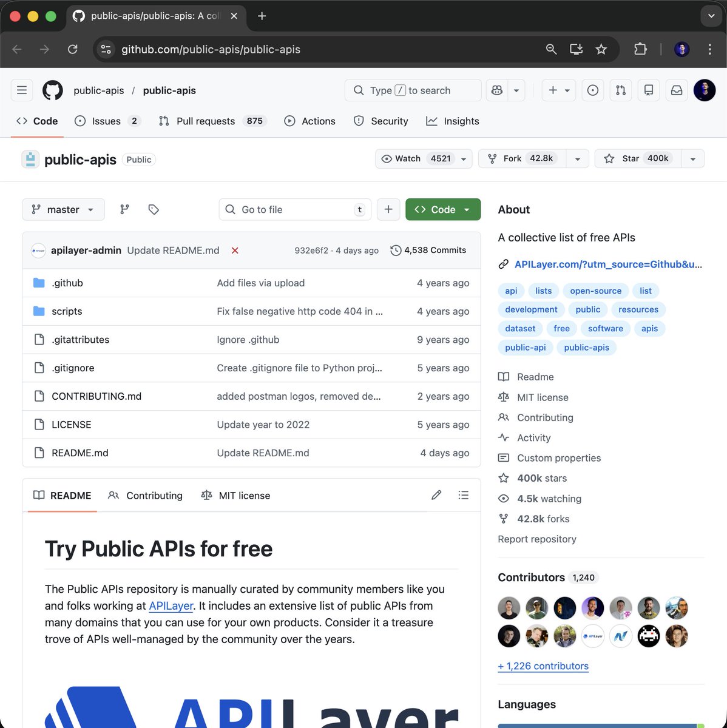Viewport: 727px width, 728px height.
Task: Click the .github folder icon
Action: pyautogui.click(x=39, y=283)
